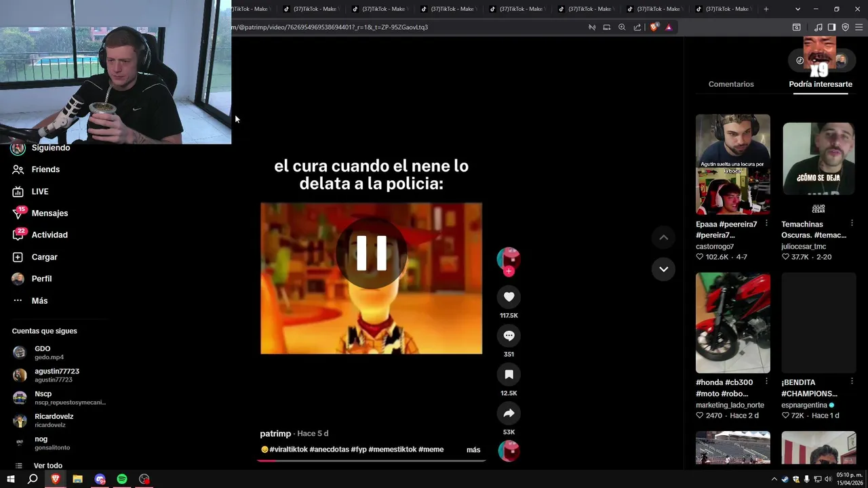Open the volume speaker tray icon

[829, 479]
